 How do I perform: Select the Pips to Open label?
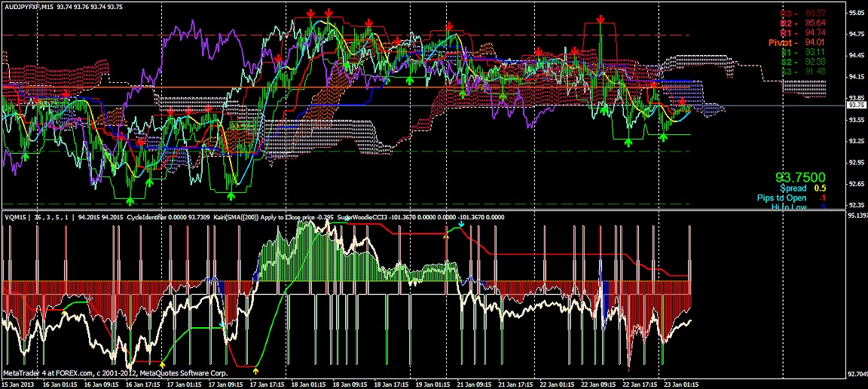[x=781, y=198]
